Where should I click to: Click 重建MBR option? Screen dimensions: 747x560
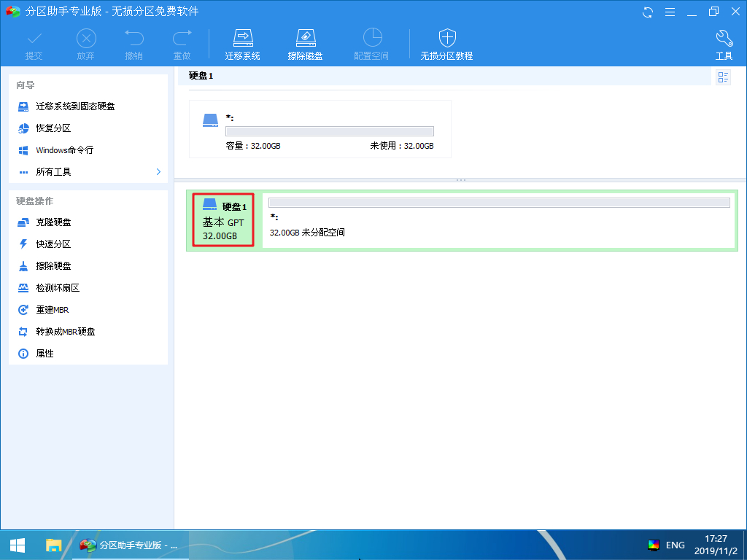[52, 310]
